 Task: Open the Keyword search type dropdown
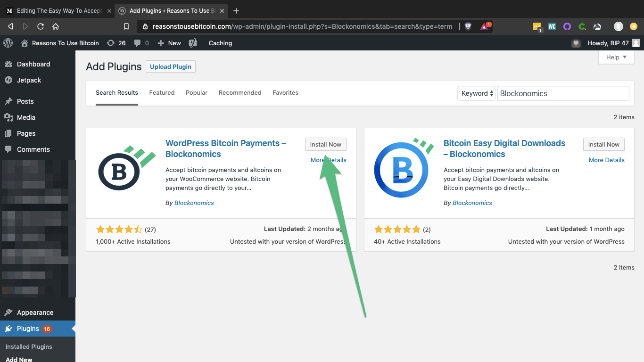477,93
